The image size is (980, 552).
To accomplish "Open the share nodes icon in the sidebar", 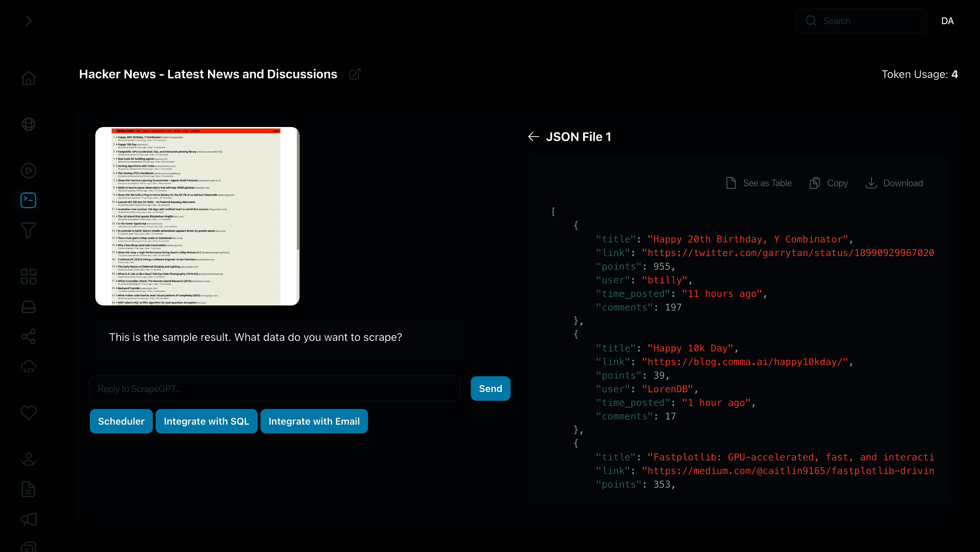I will (29, 336).
